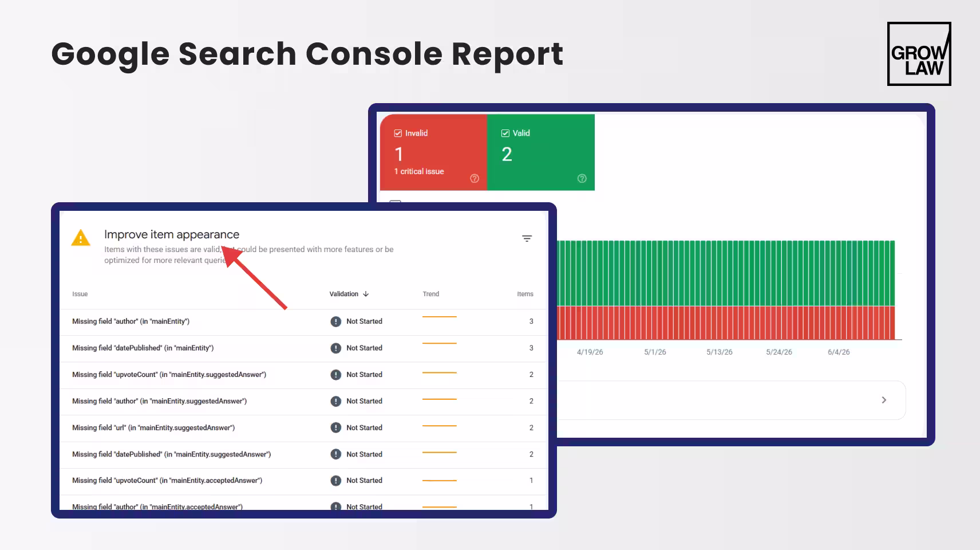Click status icon for 'upvoteCount' suggestedAnswer row

pos(336,375)
